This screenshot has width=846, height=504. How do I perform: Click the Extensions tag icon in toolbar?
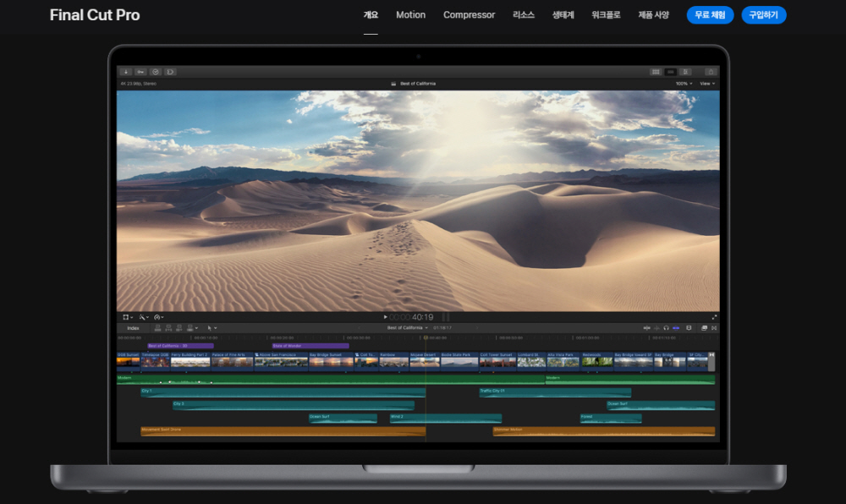(171, 72)
